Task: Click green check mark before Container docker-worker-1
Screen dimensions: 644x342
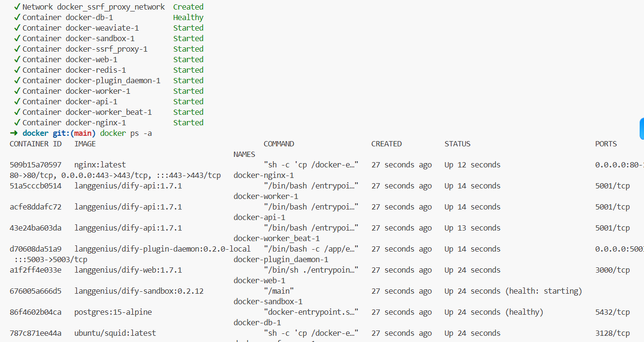Action: [17, 91]
